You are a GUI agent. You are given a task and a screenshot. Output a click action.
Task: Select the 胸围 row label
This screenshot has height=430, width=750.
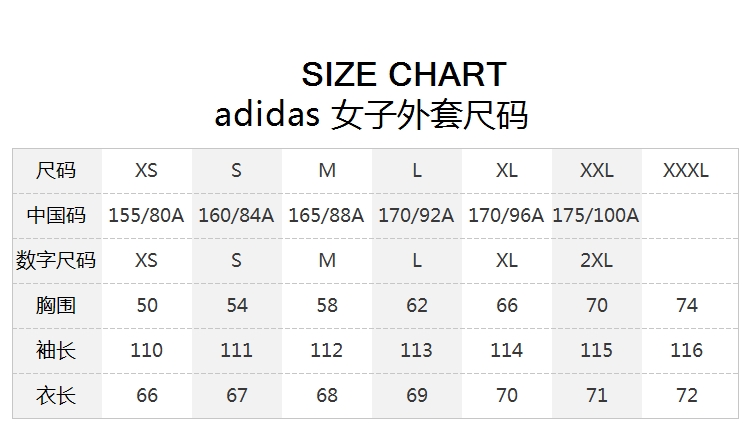tap(56, 305)
